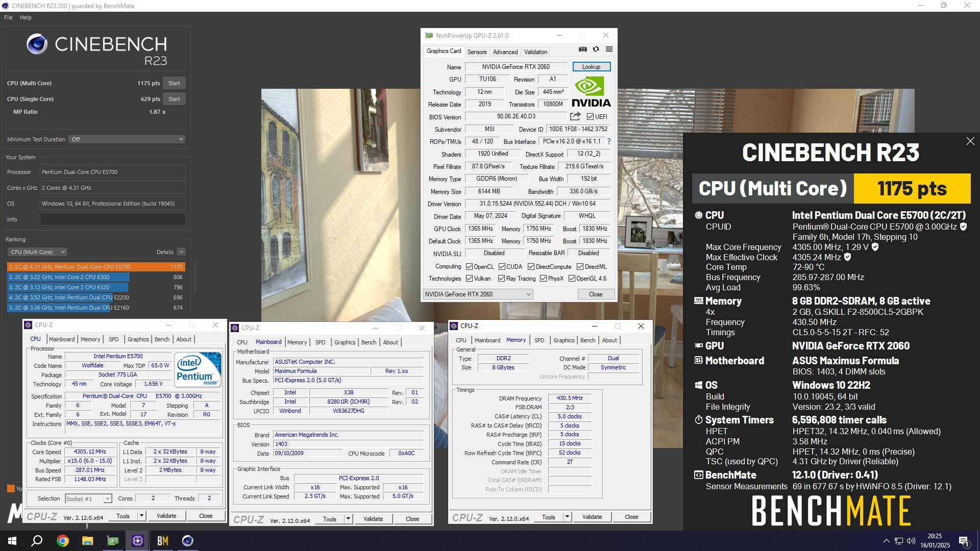
Task: Click Bus Interface question mark icon
Action: (608, 141)
